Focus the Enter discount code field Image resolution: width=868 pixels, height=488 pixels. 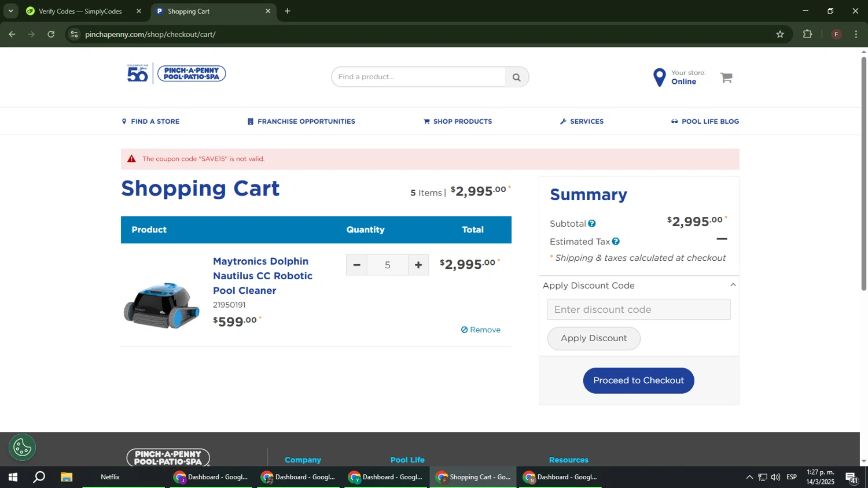(x=639, y=309)
